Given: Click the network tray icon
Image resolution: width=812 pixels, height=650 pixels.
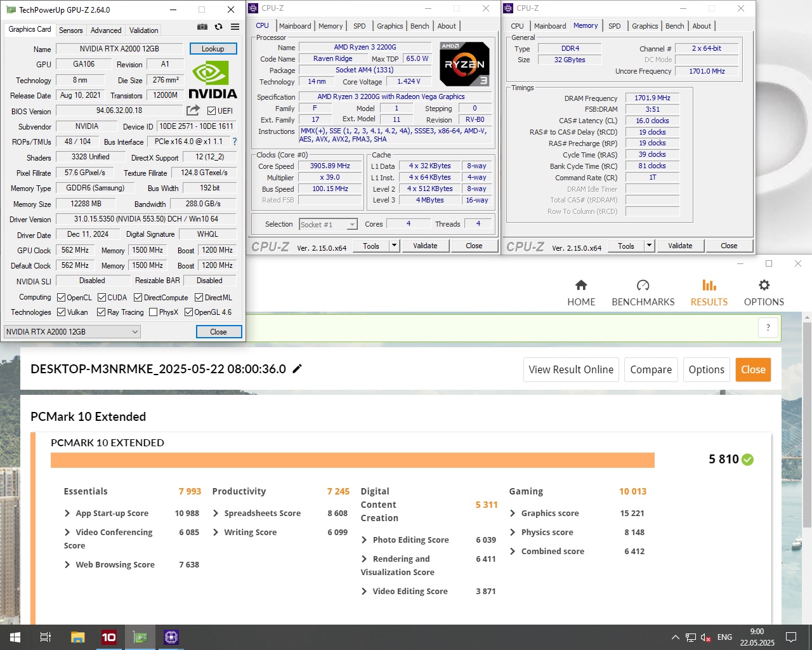Looking at the screenshot, I should coord(691,637).
